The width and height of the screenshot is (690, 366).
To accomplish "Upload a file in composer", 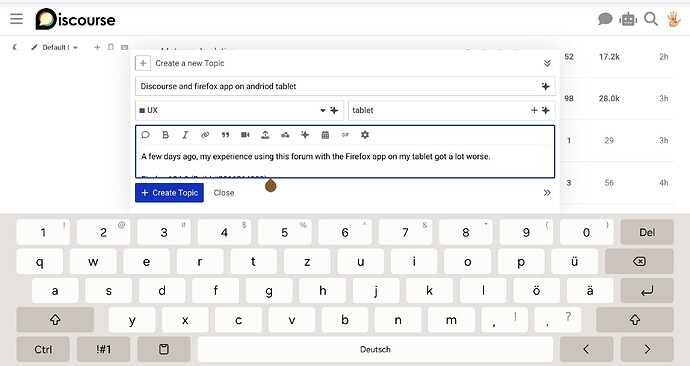I will point(265,135).
